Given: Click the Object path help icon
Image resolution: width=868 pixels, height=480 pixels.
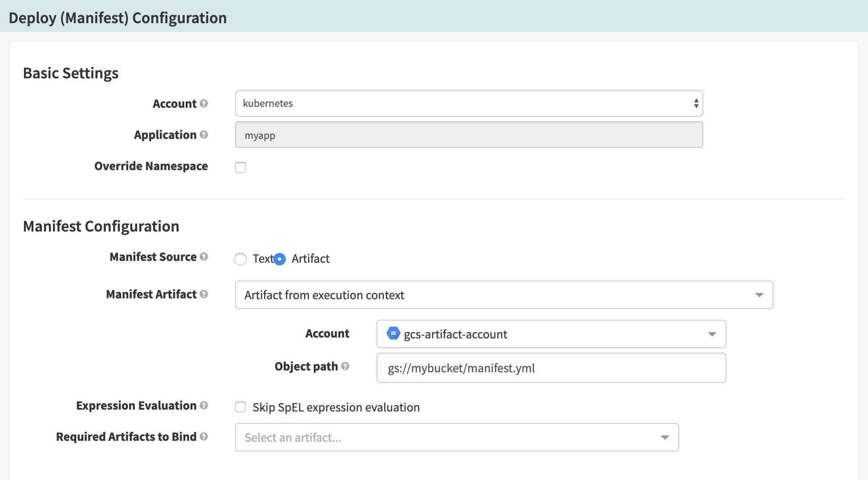Looking at the screenshot, I should [345, 366].
